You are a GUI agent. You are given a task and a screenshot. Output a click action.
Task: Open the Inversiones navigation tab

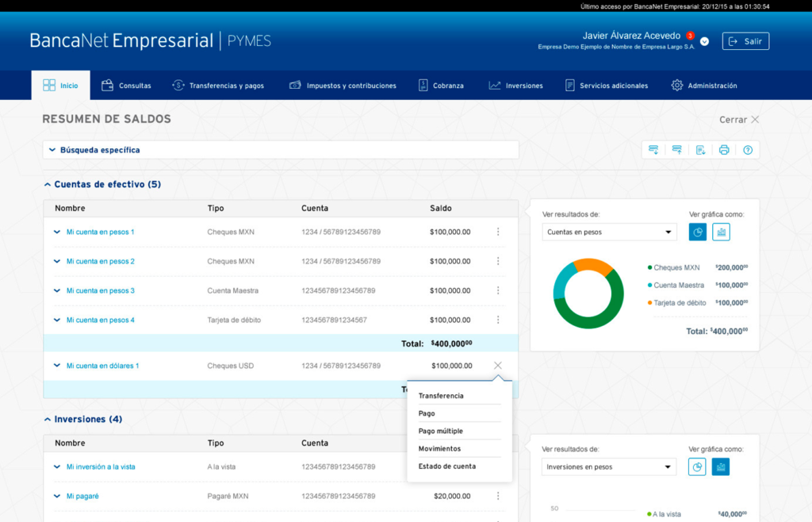point(515,86)
